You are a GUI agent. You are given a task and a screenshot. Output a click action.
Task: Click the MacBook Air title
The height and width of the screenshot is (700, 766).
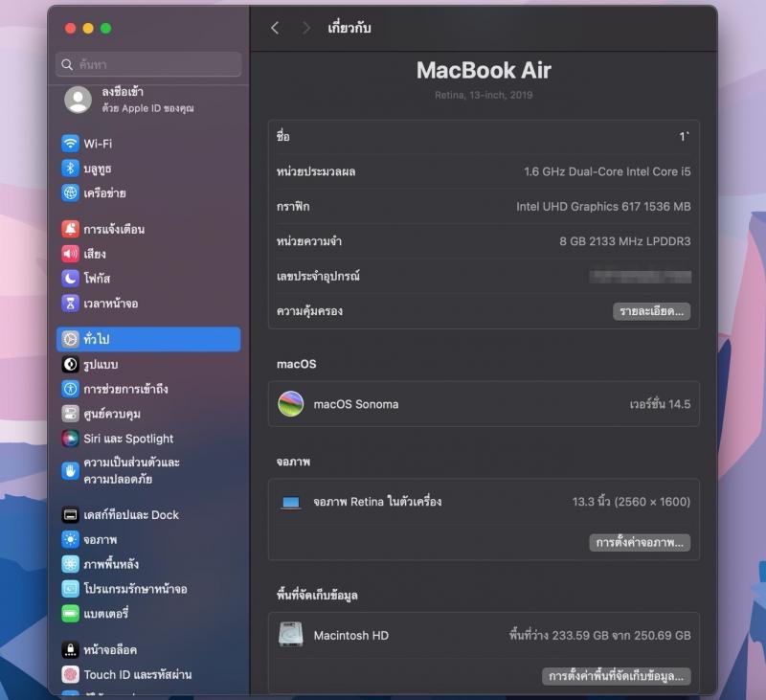pos(484,70)
